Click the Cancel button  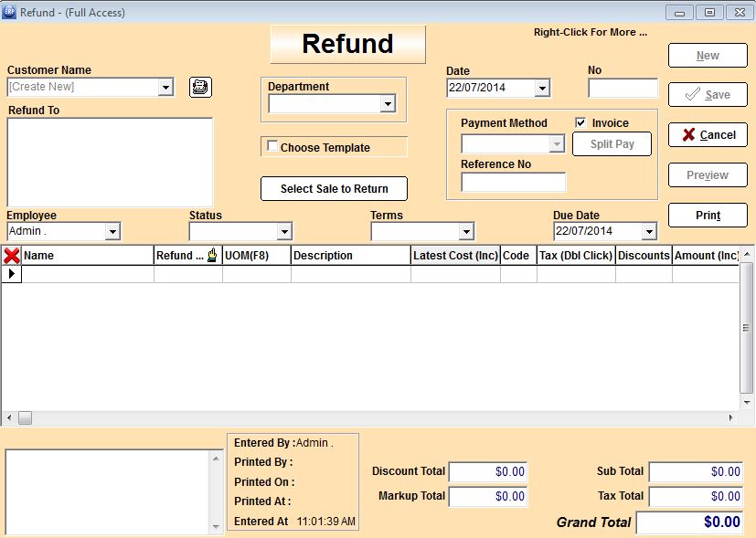708,135
